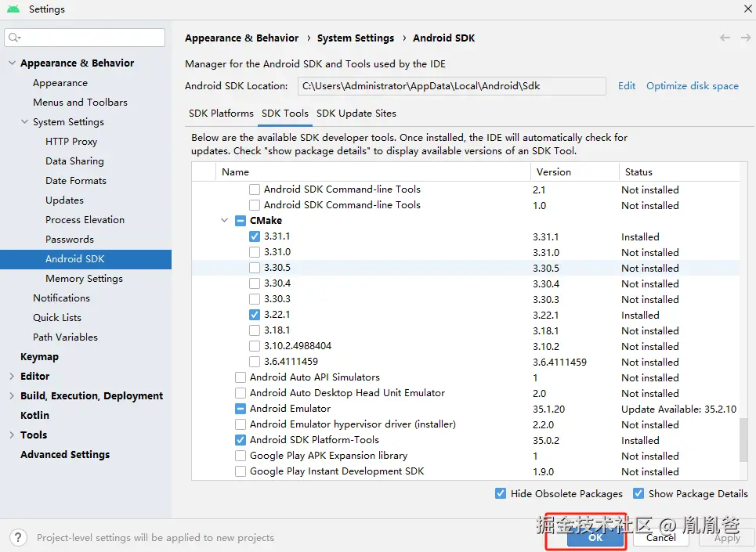Click the Cancel button
This screenshot has width=756, height=552.
[661, 538]
